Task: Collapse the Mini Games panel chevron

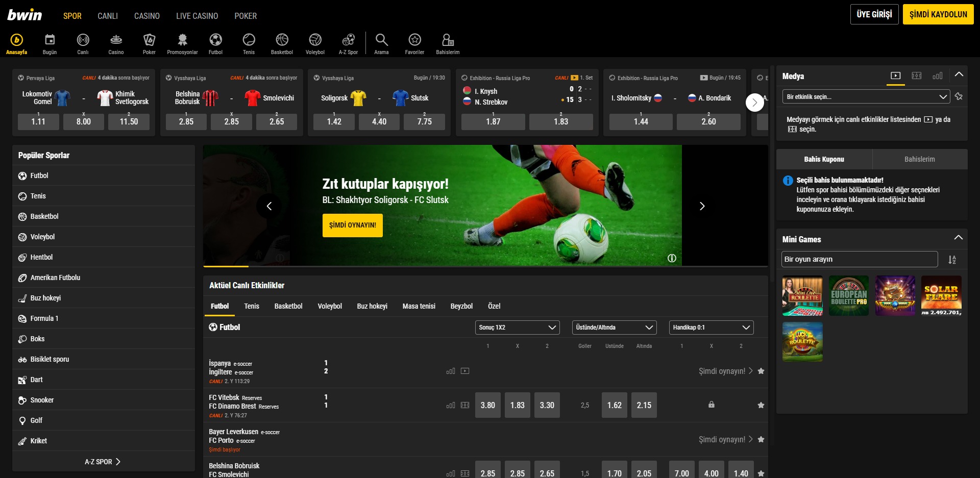Action: 959,238
